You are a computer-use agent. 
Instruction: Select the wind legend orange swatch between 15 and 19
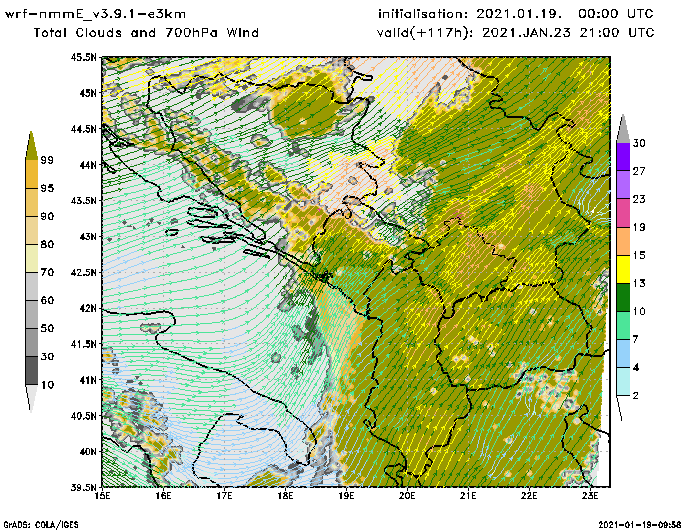pyautogui.click(x=623, y=241)
